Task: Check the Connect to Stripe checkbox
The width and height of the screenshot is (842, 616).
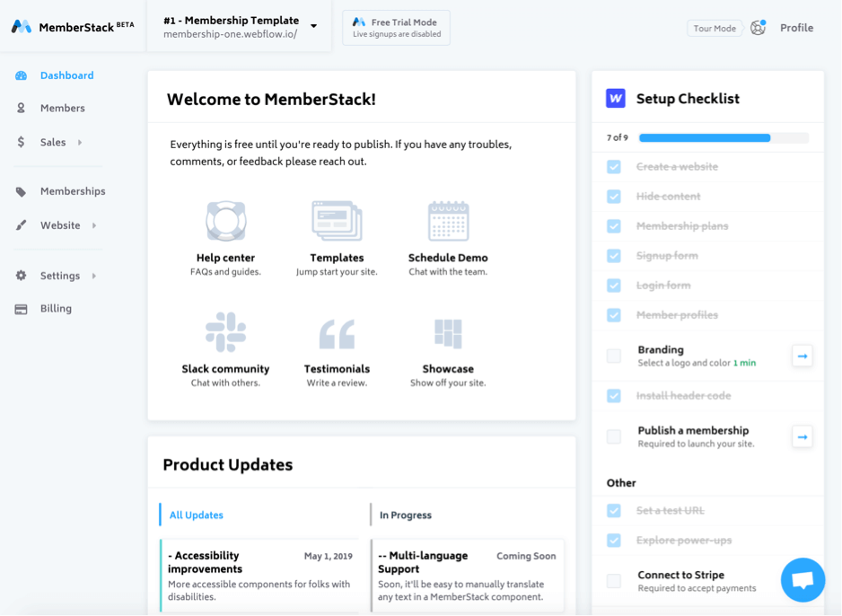Action: (x=614, y=581)
